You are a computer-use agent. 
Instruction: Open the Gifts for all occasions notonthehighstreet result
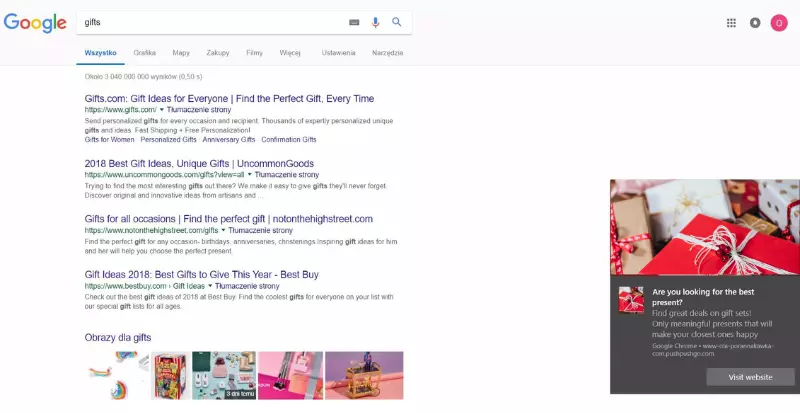pyautogui.click(x=229, y=219)
